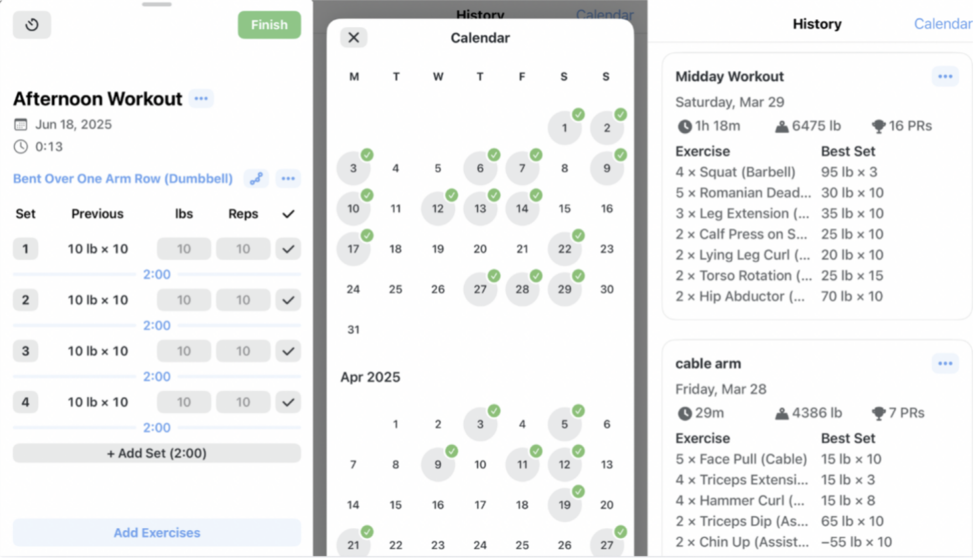Open set 3 number type menu
The width and height of the screenshot is (975, 560).
25,351
